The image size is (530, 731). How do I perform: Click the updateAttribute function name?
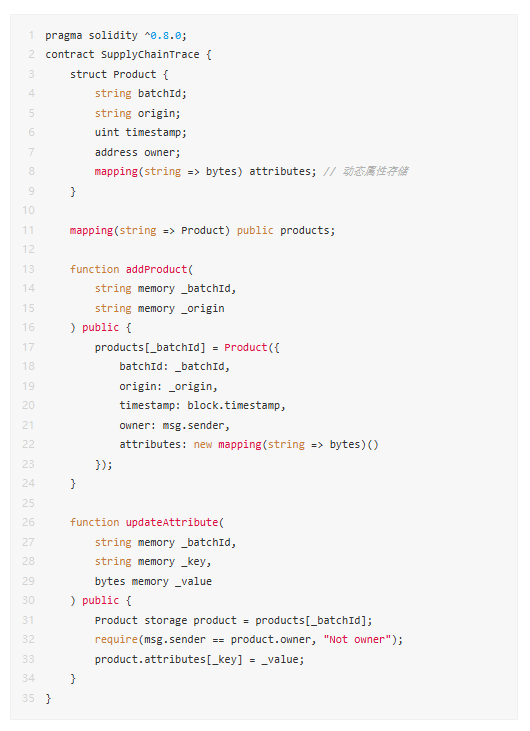tap(172, 523)
